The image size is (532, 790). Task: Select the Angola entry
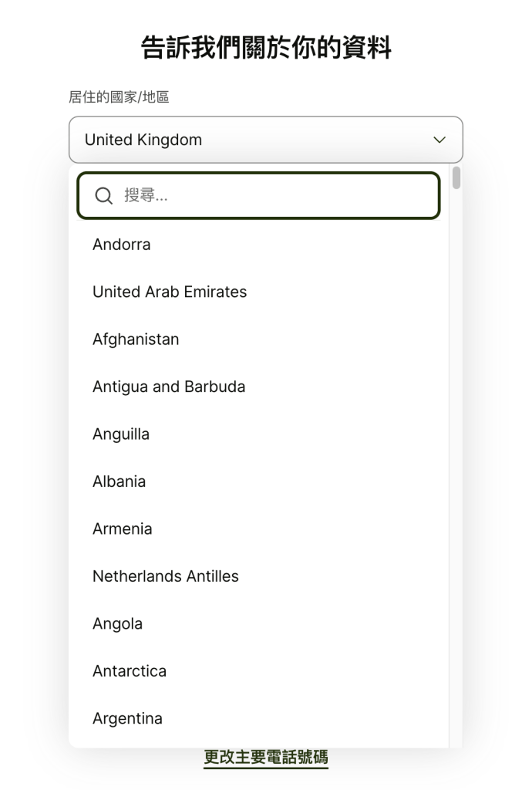[x=117, y=624]
